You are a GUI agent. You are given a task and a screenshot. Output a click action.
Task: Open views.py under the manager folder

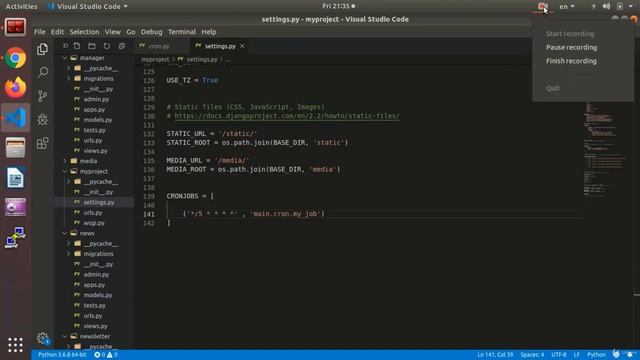(96, 151)
